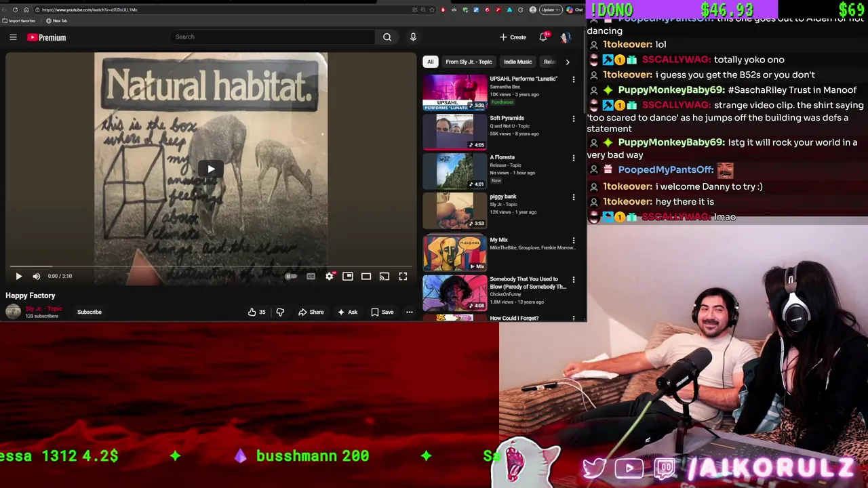
Task: Open UPSAHL Performs Lunatic thumbnail
Action: click(455, 92)
